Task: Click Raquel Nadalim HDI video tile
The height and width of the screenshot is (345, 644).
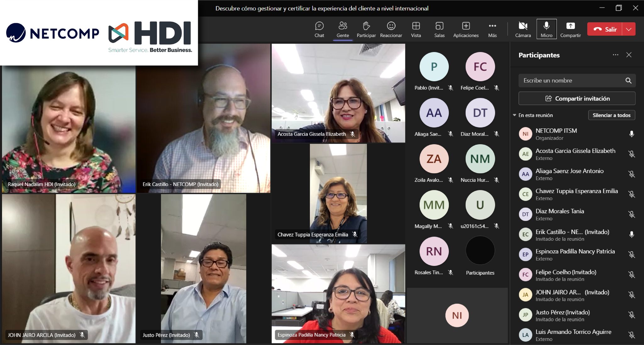Action: pyautogui.click(x=69, y=129)
